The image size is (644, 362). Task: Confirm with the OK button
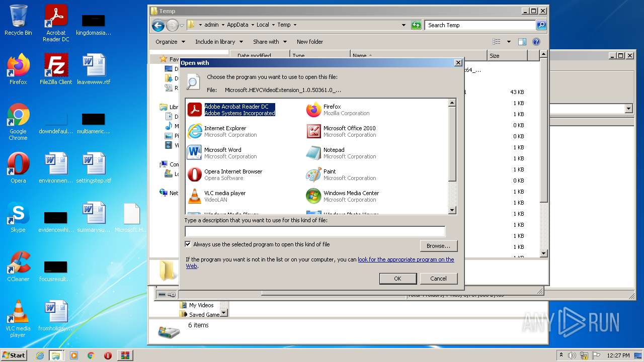coord(397,279)
